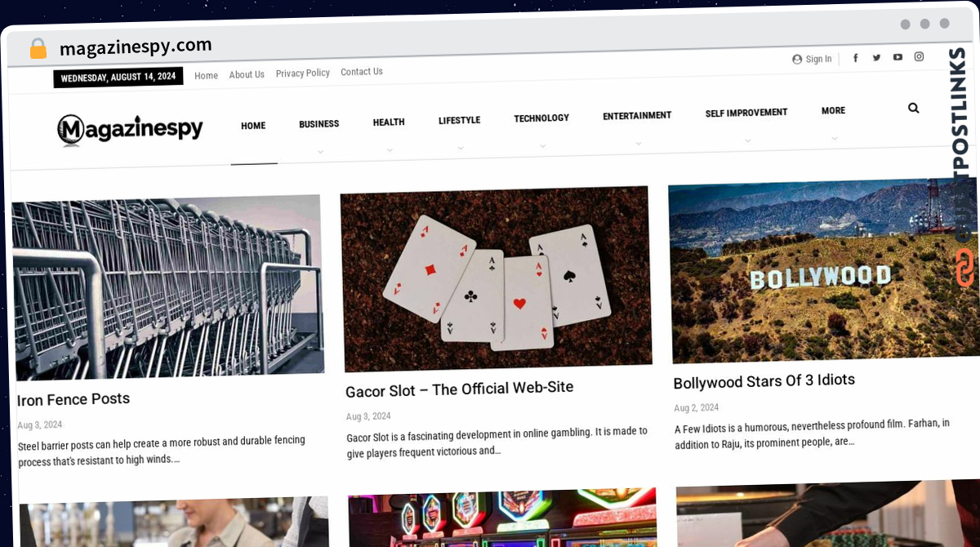Open the YouTube social icon
Image resolution: width=980 pixels, height=547 pixels.
898,57
